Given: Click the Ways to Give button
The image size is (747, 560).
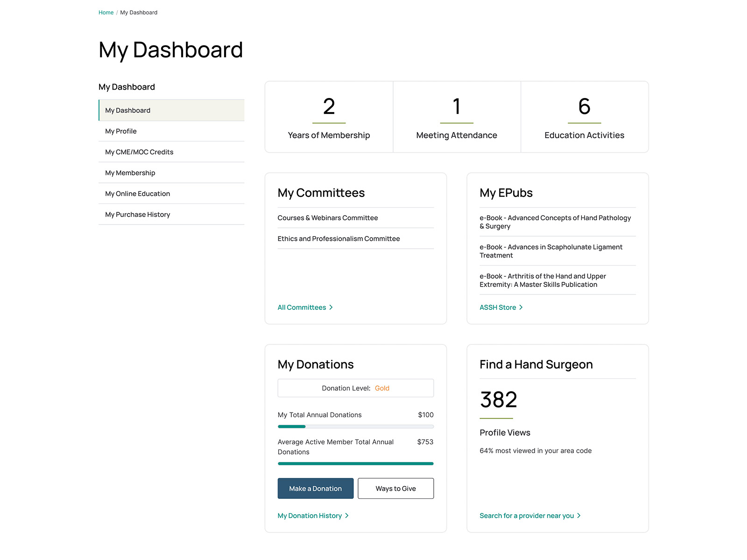Looking at the screenshot, I should pyautogui.click(x=395, y=489).
